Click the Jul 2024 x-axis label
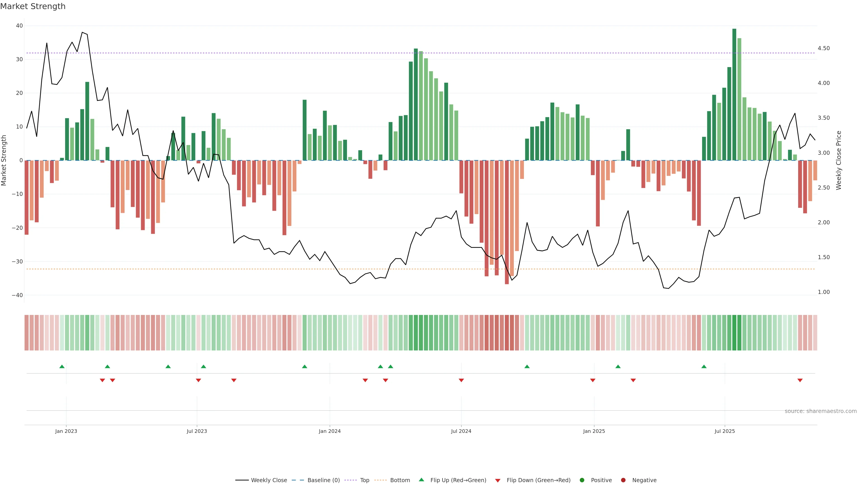 (x=461, y=431)
